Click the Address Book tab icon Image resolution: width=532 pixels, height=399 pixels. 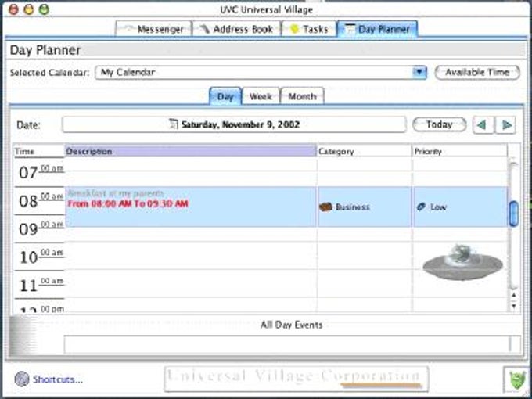tap(205, 29)
